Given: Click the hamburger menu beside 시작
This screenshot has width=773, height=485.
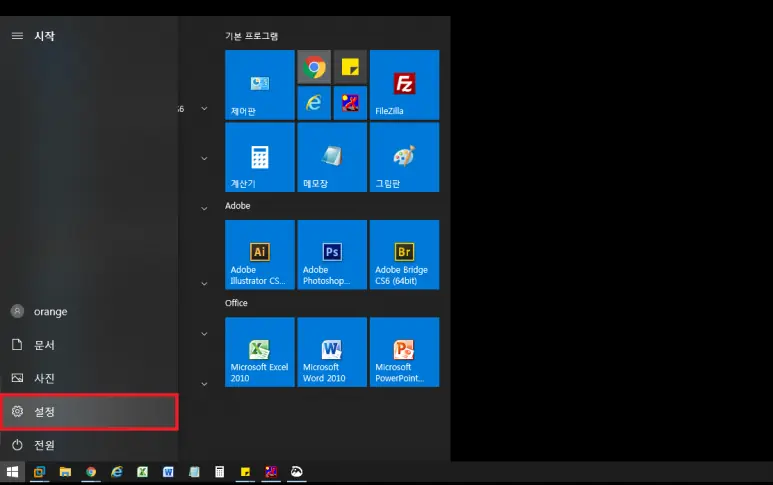Looking at the screenshot, I should click(17, 35).
